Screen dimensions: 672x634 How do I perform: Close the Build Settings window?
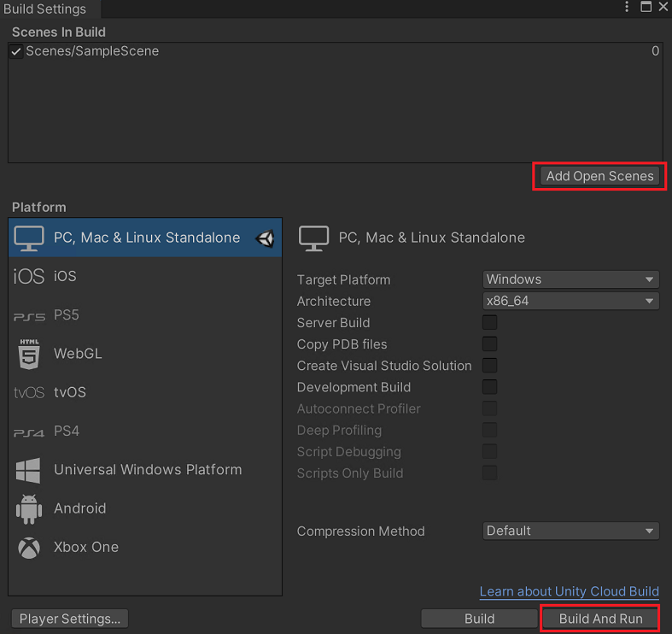click(x=663, y=7)
